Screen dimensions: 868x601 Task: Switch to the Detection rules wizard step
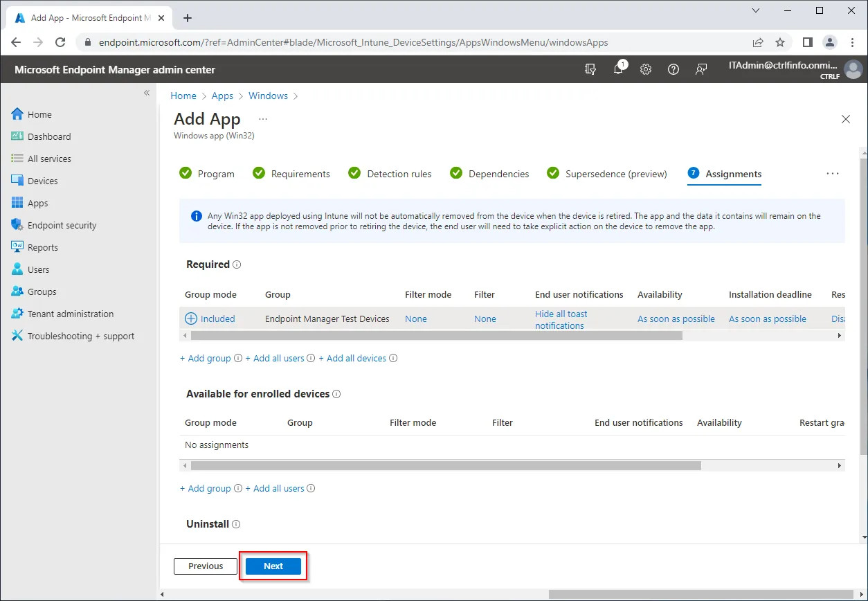390,174
